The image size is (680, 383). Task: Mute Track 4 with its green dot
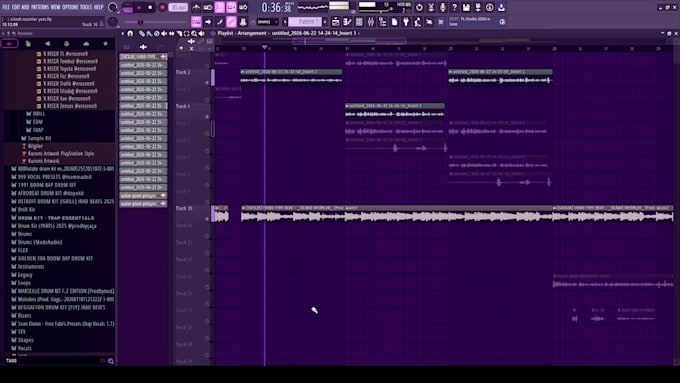click(x=207, y=116)
